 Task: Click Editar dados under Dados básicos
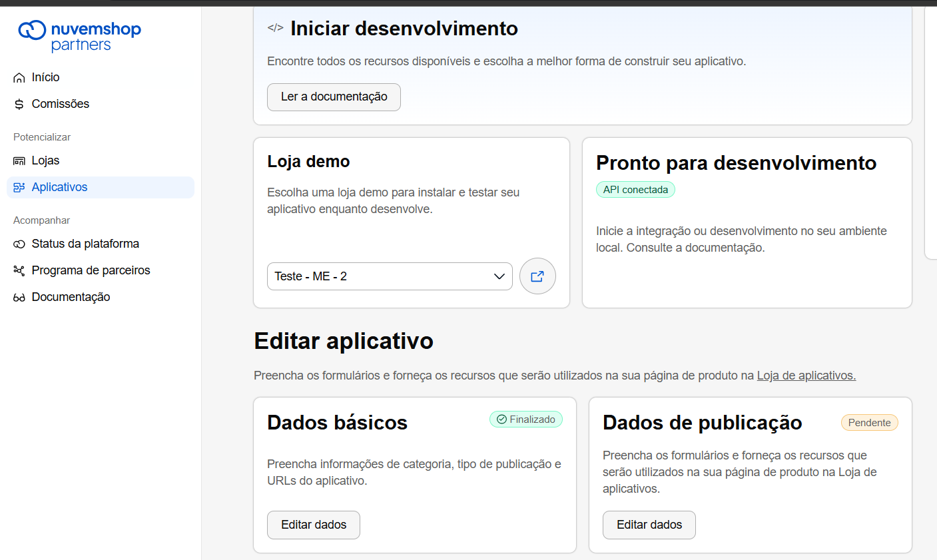point(314,525)
